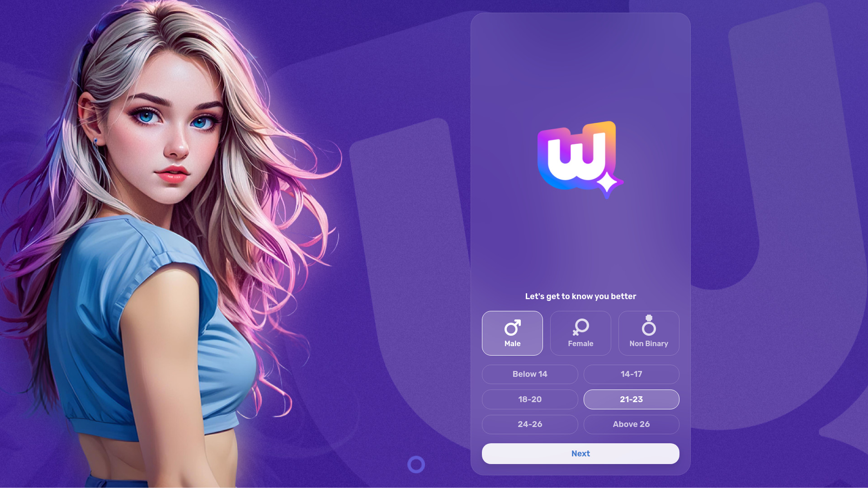
Task: Click the Non Binary ring symbol icon
Action: pyautogui.click(x=649, y=327)
